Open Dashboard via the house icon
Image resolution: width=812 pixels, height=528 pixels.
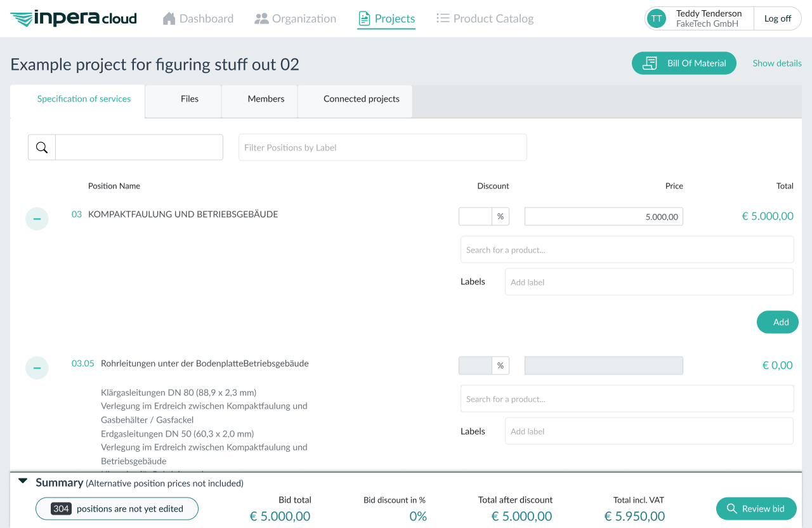(169, 18)
